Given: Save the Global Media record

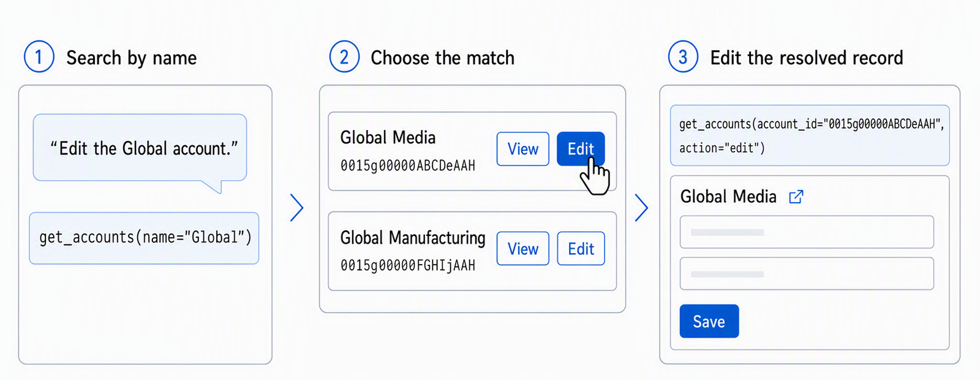Looking at the screenshot, I should [x=709, y=321].
